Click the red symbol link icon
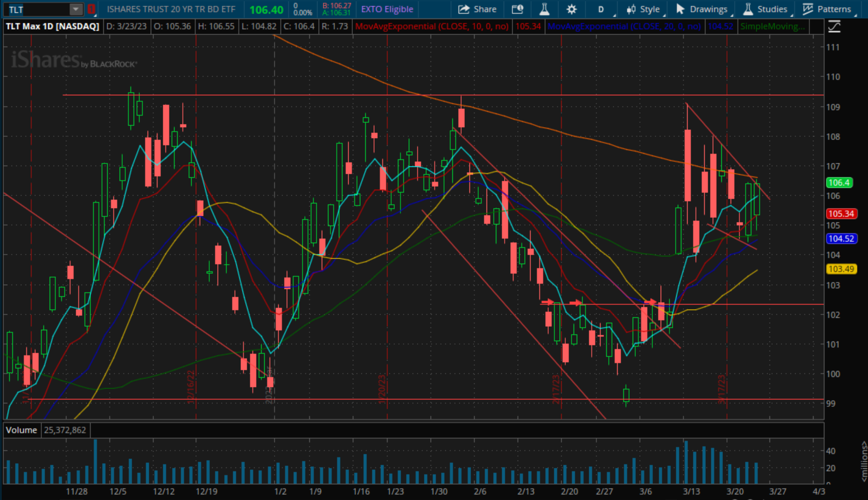This screenshot has width=868, height=500. 91,9
